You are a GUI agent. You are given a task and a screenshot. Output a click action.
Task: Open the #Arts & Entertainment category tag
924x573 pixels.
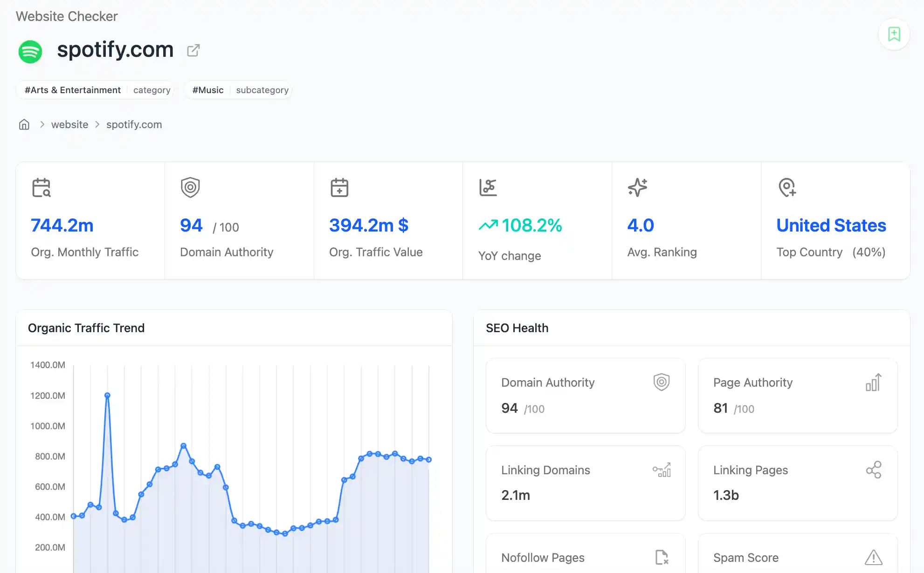(x=95, y=90)
